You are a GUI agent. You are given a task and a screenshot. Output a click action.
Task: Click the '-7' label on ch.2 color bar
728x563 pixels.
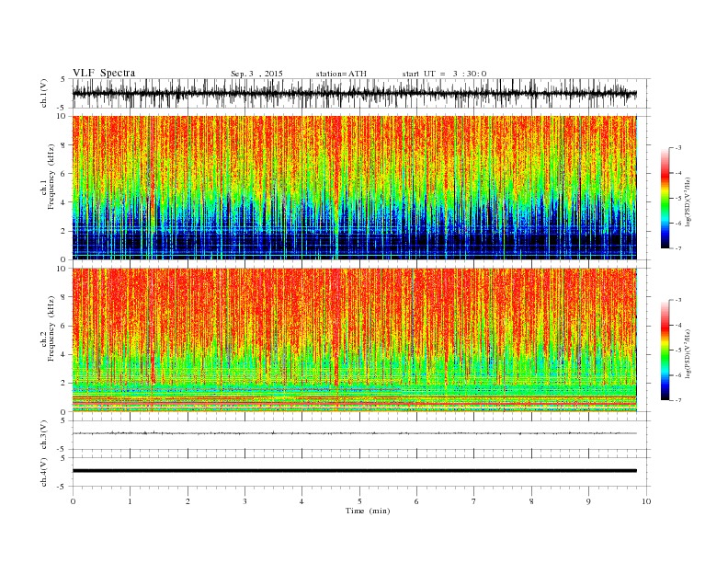tap(678, 400)
